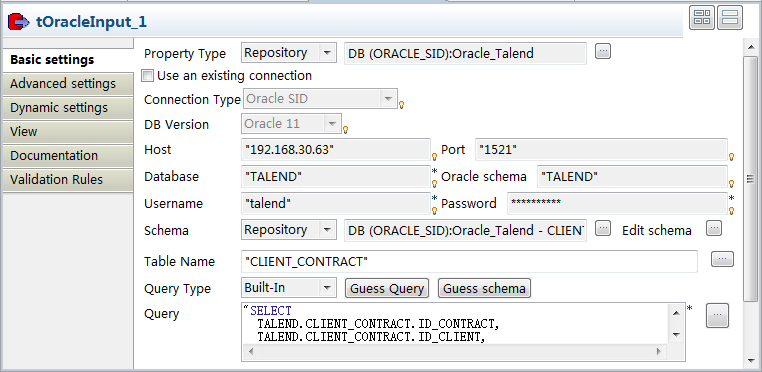Click lightbulb hint beside Port field
The image size is (762, 372).
(731, 157)
